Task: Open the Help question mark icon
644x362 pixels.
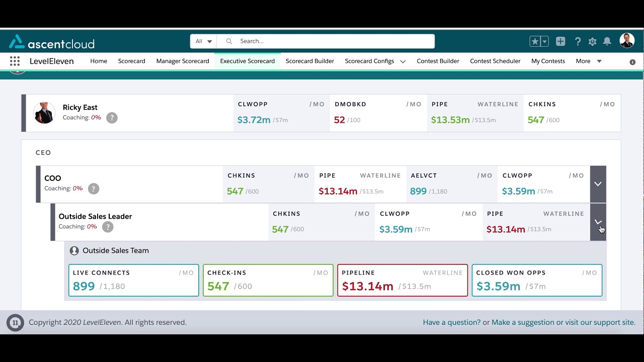Action: pos(578,42)
